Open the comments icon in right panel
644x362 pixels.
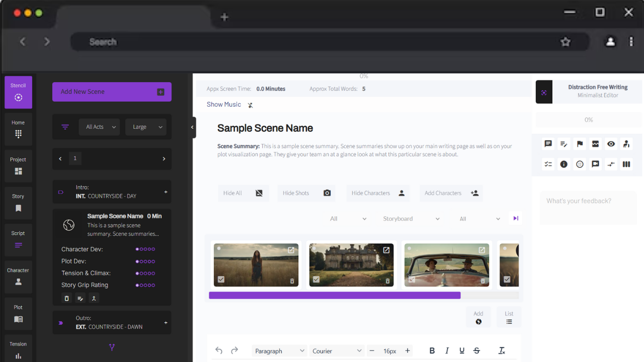point(548,144)
